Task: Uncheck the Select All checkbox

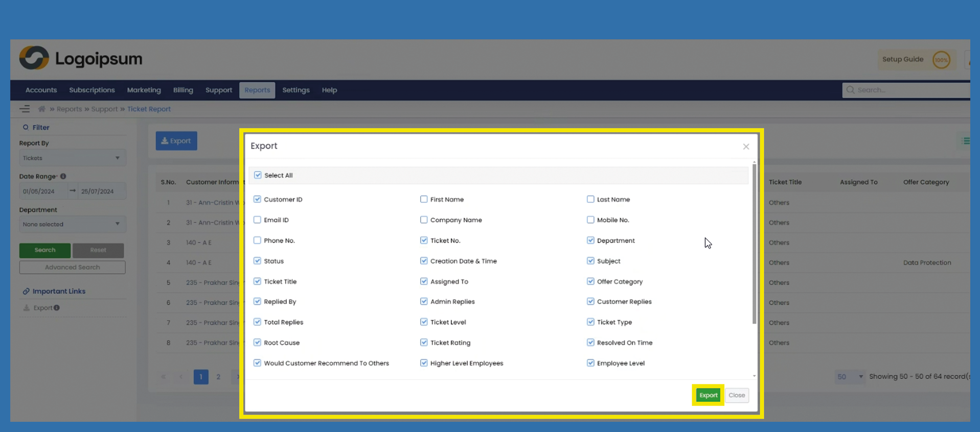Action: (x=258, y=175)
